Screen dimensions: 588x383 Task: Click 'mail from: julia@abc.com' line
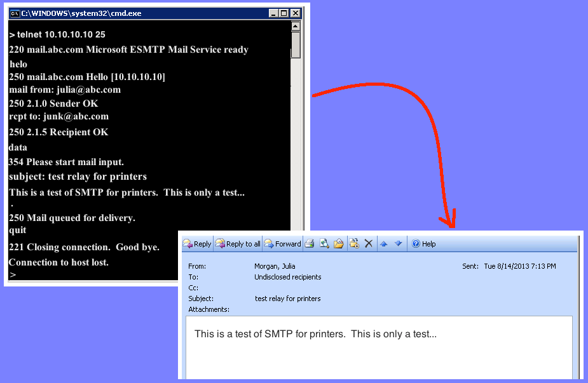(65, 90)
